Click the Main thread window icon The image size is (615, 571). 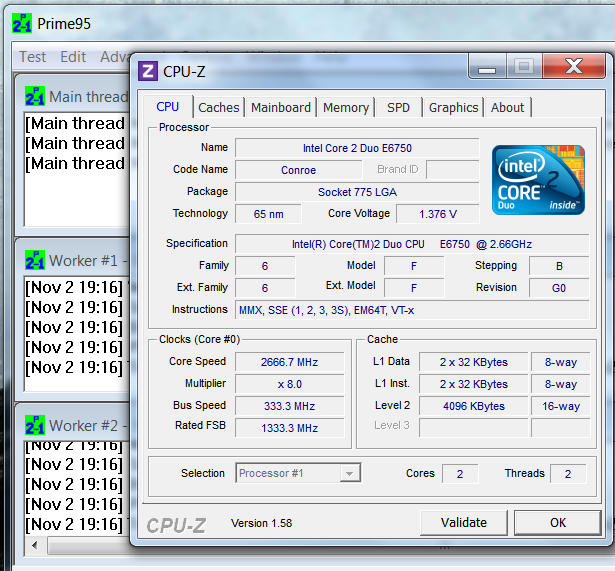35,96
